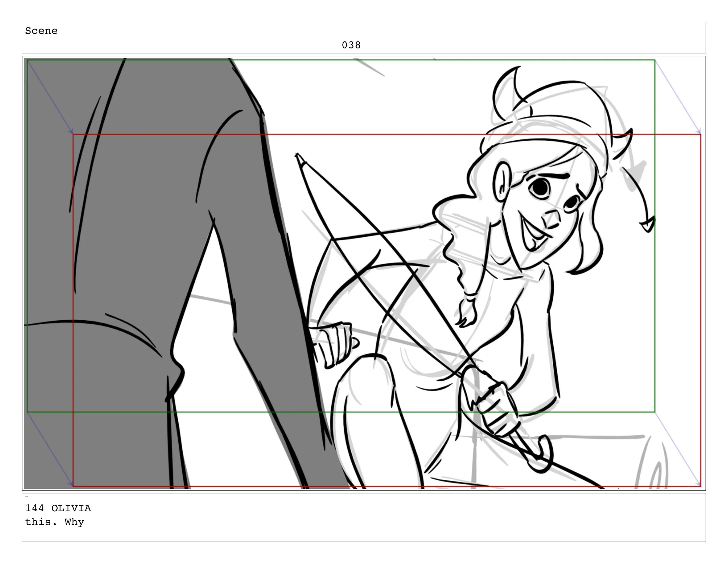Click the tiny label atop dialogue box
The image size is (728, 564).
pos(27,497)
